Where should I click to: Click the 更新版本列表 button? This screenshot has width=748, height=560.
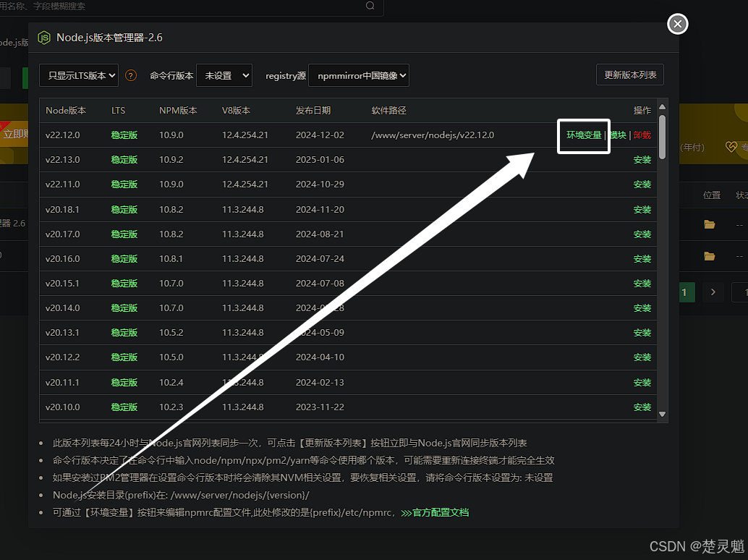click(x=629, y=75)
